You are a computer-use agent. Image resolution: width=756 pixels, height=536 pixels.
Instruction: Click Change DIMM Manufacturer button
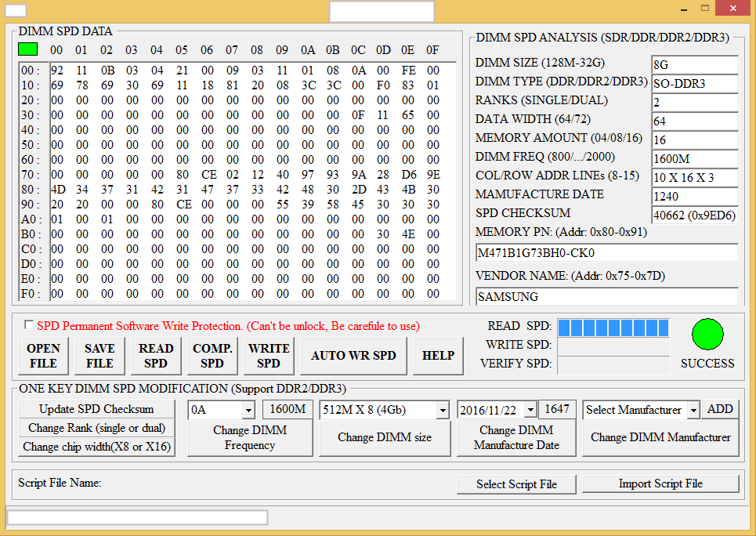[x=660, y=437]
